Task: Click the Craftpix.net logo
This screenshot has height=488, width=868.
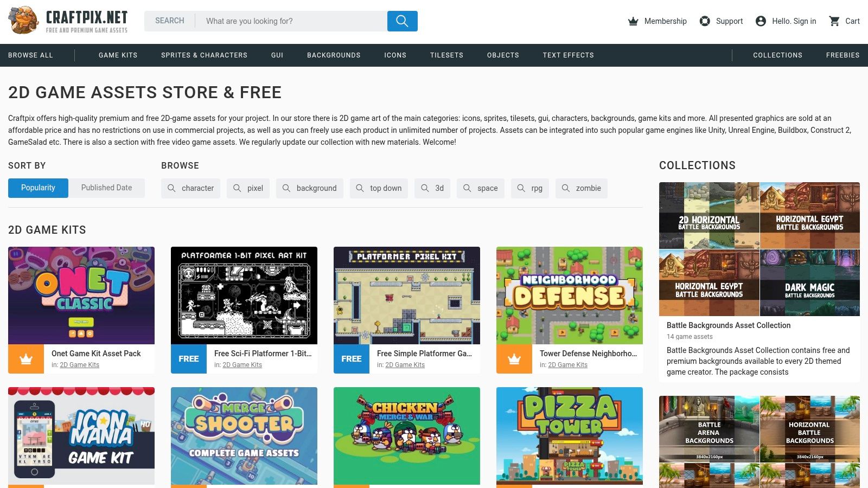Action: pyautogui.click(x=68, y=21)
